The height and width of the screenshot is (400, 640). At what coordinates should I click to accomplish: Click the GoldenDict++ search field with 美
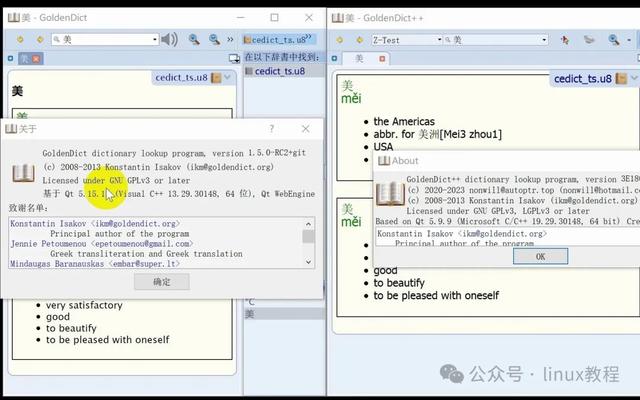[495, 40]
